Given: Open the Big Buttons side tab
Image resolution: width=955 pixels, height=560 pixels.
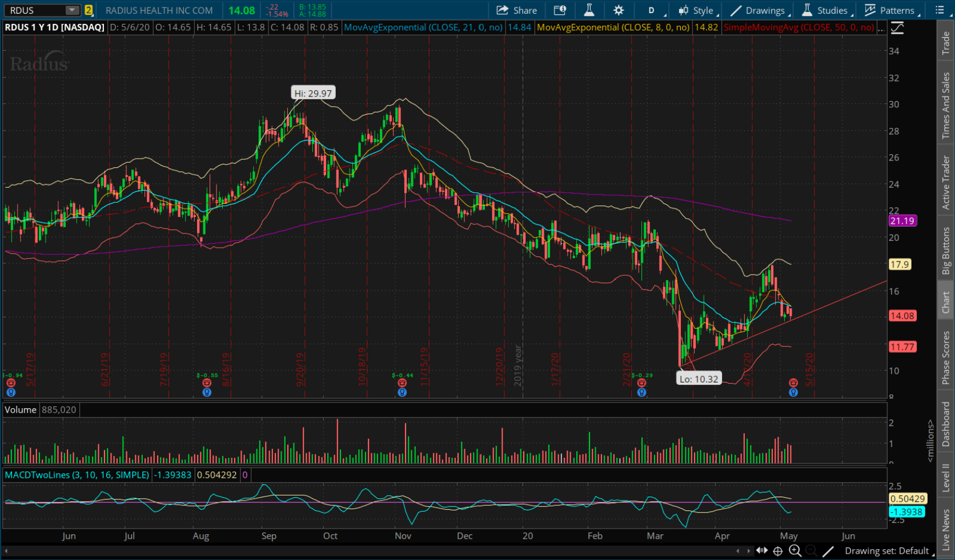Looking at the screenshot, I should pyautogui.click(x=946, y=250).
